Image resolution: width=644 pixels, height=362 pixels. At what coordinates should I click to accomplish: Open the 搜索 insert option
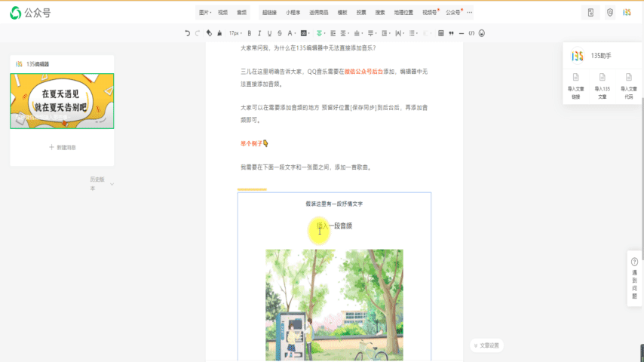coord(380,13)
